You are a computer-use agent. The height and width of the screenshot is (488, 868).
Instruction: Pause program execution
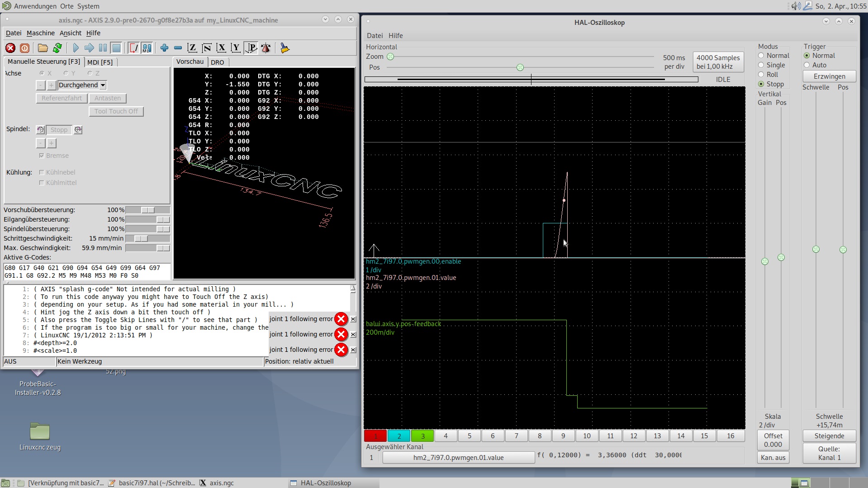tap(103, 48)
